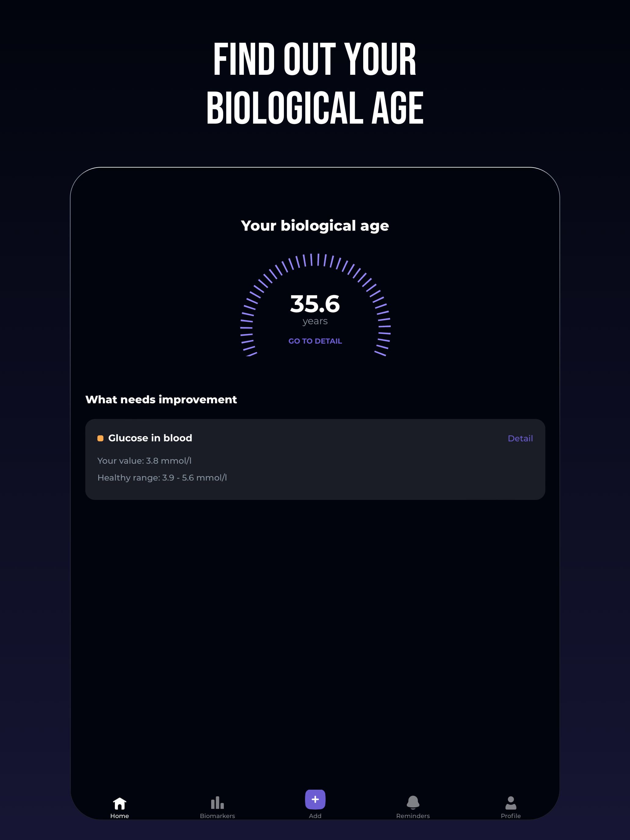This screenshot has height=840, width=630.
Task: Select the Home tab label
Action: tap(119, 816)
